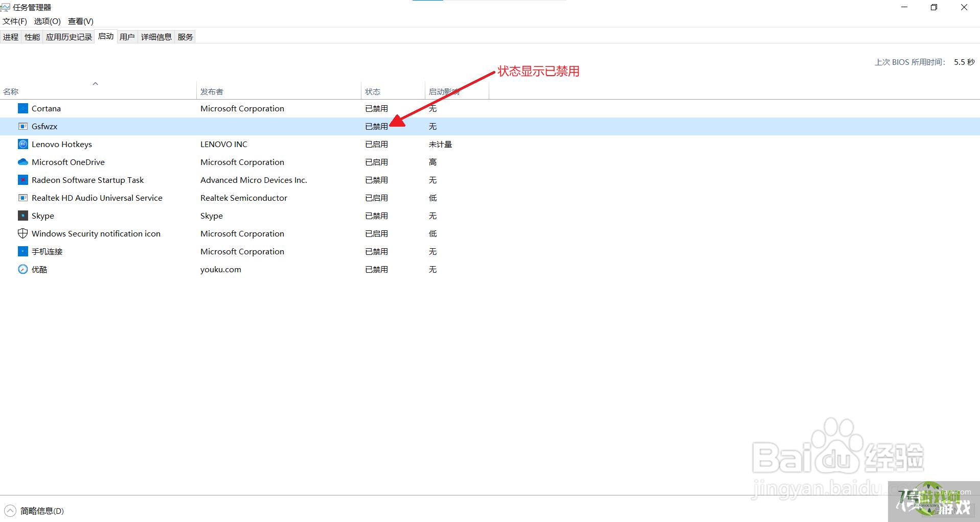Restore down the Task Manager window
This screenshot has height=522, width=980.
[x=934, y=7]
